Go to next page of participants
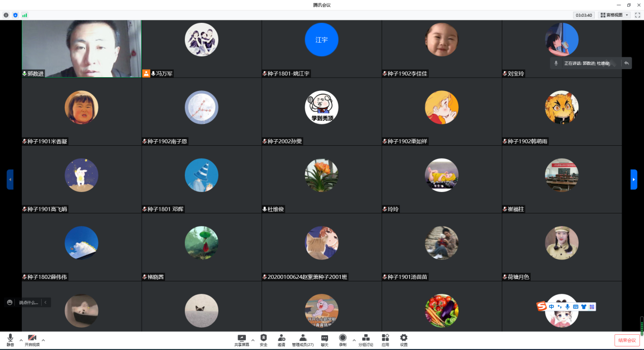This screenshot has width=644, height=350. tap(633, 179)
